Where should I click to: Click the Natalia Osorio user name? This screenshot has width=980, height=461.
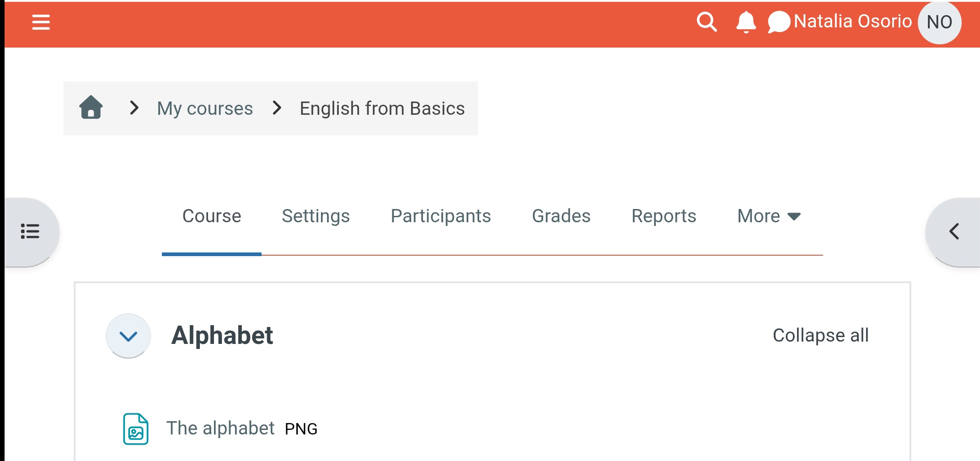tap(852, 21)
